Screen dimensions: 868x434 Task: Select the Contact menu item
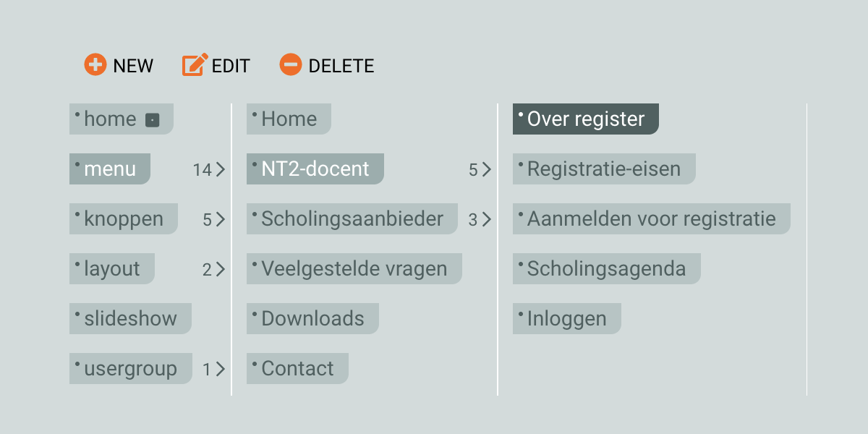297,368
